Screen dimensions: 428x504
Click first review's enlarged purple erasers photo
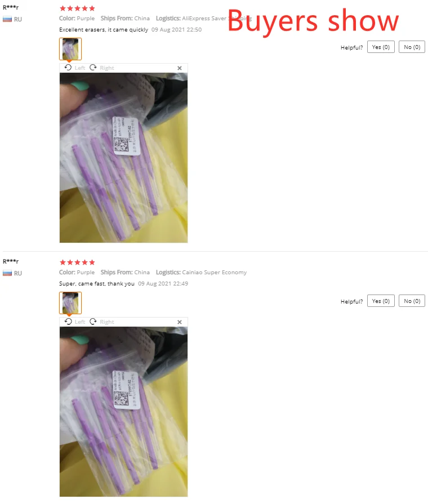[123, 158]
